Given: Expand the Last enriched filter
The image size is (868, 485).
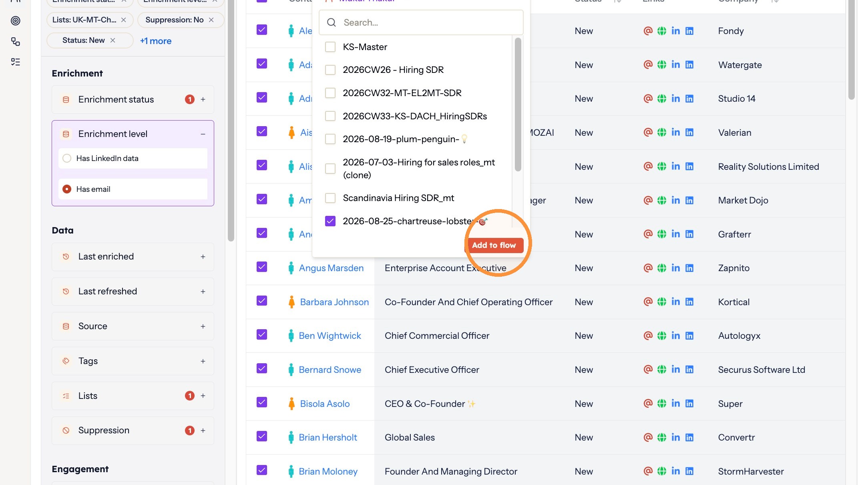Looking at the screenshot, I should click(203, 257).
